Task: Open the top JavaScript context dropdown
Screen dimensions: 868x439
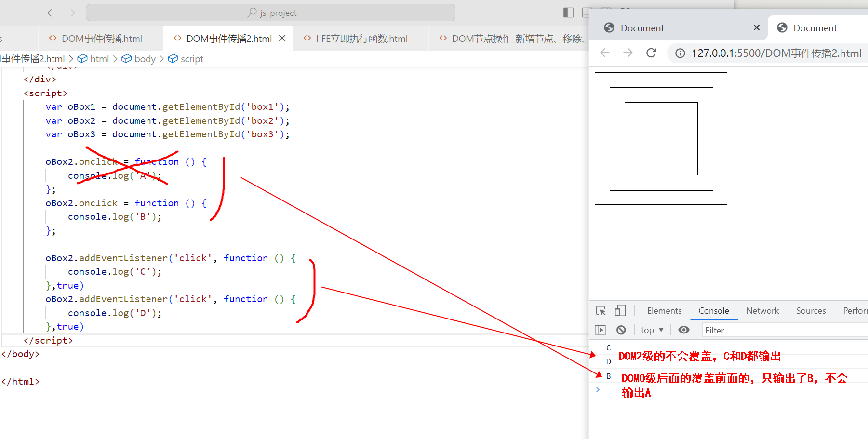Action: pyautogui.click(x=652, y=330)
